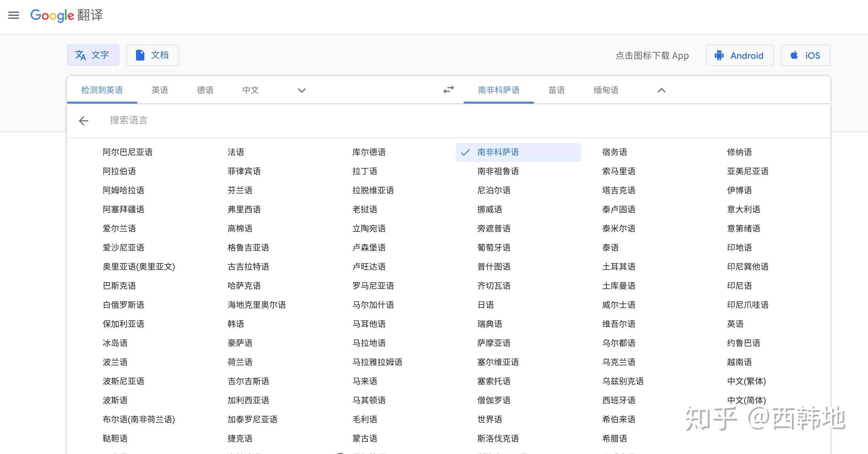Select 检测到英语 source tab
Viewport: 868px width, 454px height.
click(x=102, y=90)
